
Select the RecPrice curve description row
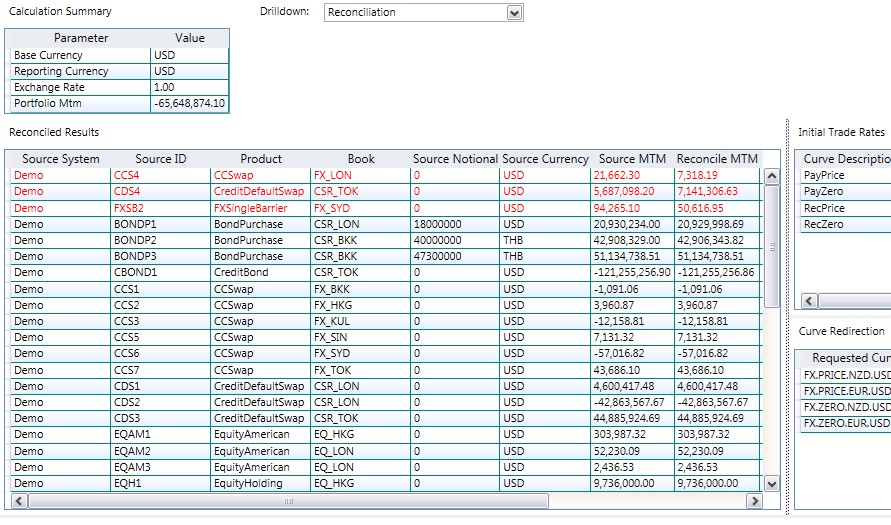846,208
